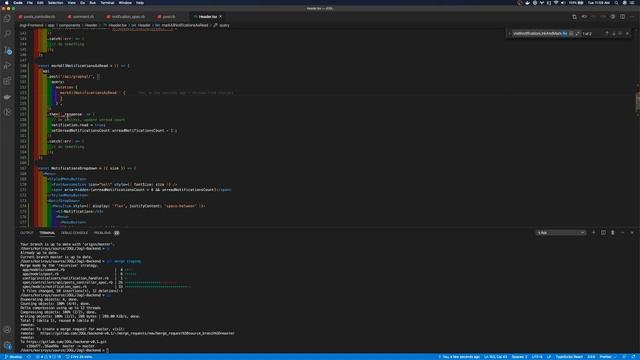Open the editor More Actions ellipsis

[x=632, y=17]
